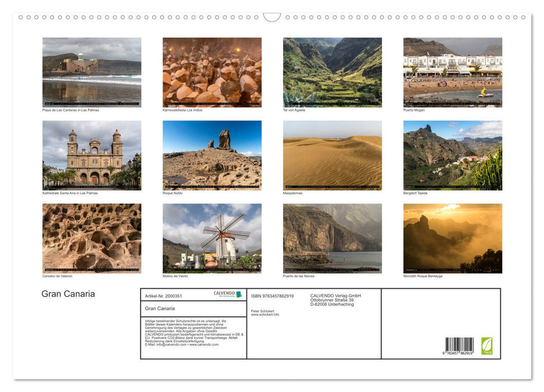The width and height of the screenshot is (544, 392).
Task: Select the Cenobio de Valeron caves image
Action: (x=91, y=237)
